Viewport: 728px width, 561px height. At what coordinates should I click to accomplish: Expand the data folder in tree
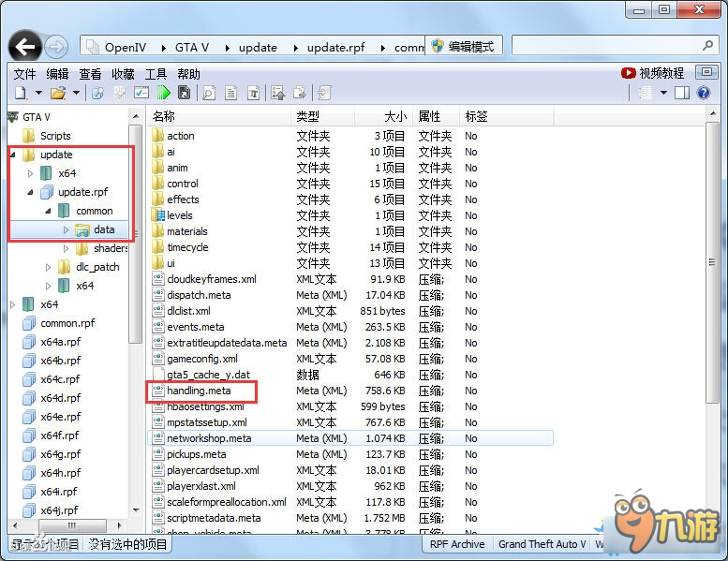(66, 229)
